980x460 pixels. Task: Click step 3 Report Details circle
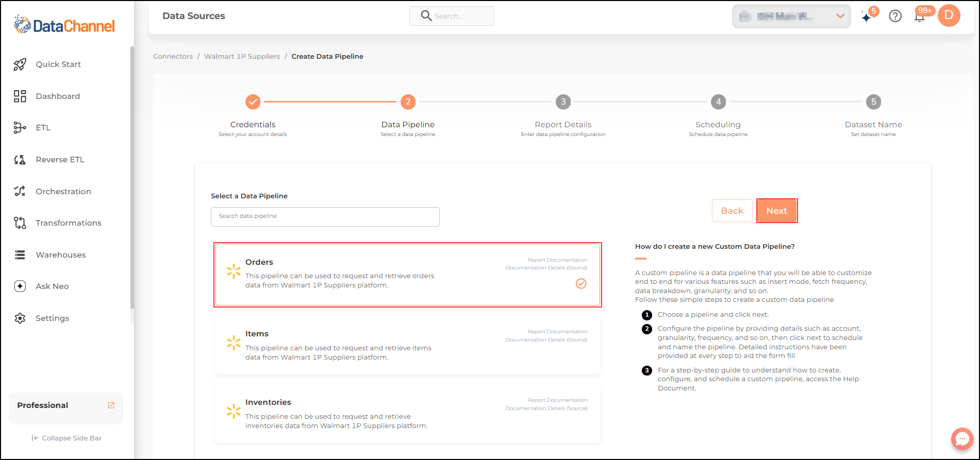point(563,102)
